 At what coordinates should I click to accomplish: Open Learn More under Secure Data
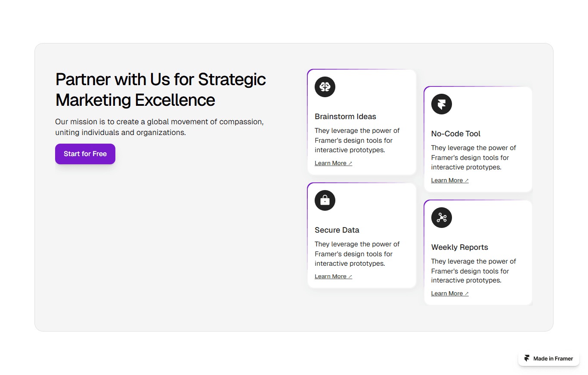(x=334, y=277)
